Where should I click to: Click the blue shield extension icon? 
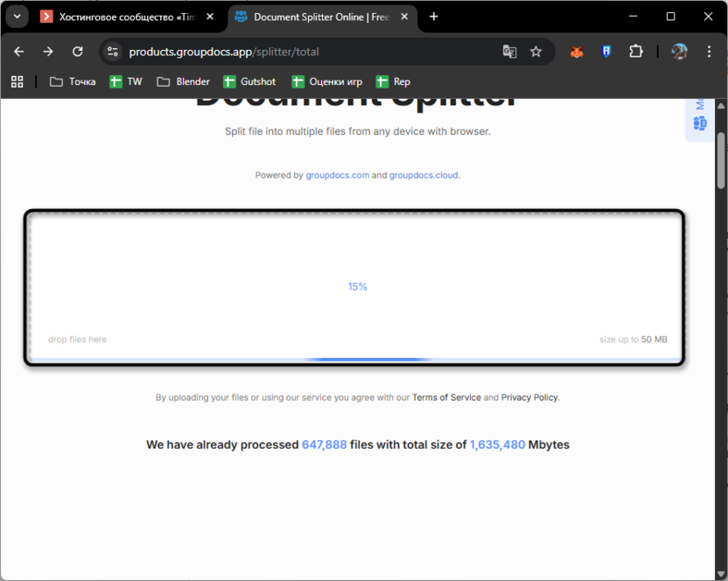(605, 52)
